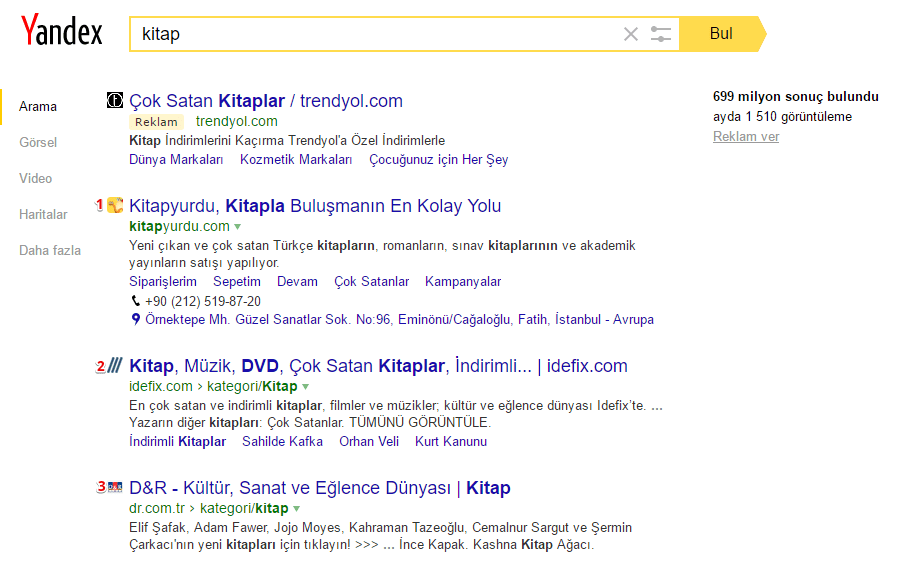Clear the search box with the X icon
Viewport: 905px width, 562px height.
click(x=630, y=34)
